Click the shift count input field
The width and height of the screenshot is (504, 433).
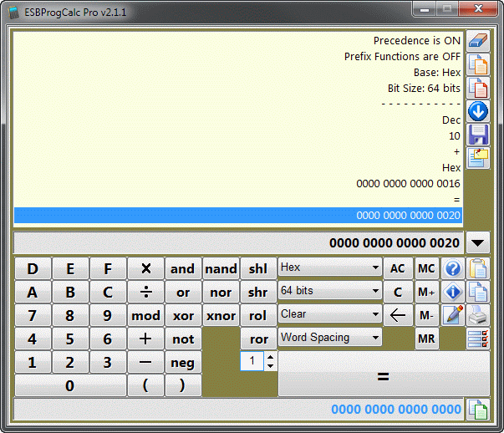tap(252, 361)
